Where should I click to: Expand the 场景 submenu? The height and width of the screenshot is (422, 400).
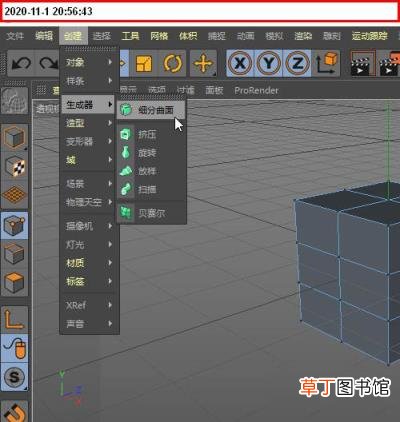[x=89, y=184]
